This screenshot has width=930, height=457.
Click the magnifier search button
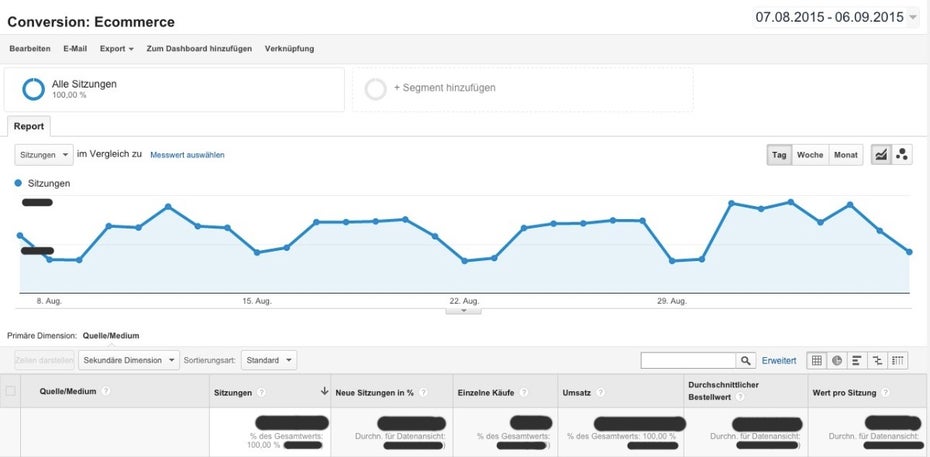pyautogui.click(x=746, y=360)
